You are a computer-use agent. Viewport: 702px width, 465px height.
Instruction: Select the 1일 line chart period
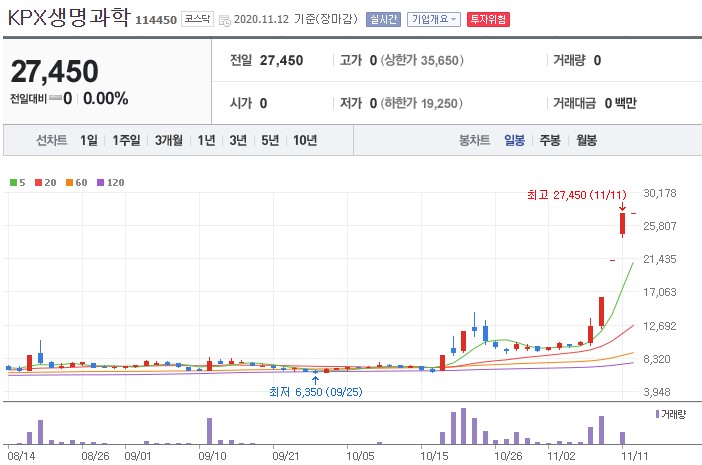[89, 141]
